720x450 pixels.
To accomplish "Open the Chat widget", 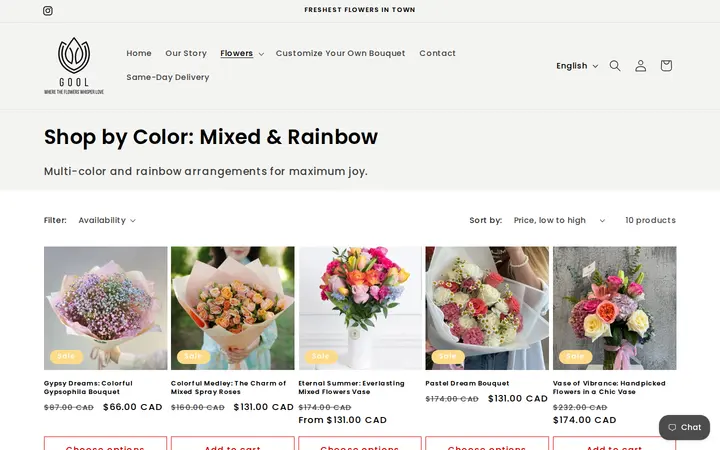I will [x=684, y=428].
